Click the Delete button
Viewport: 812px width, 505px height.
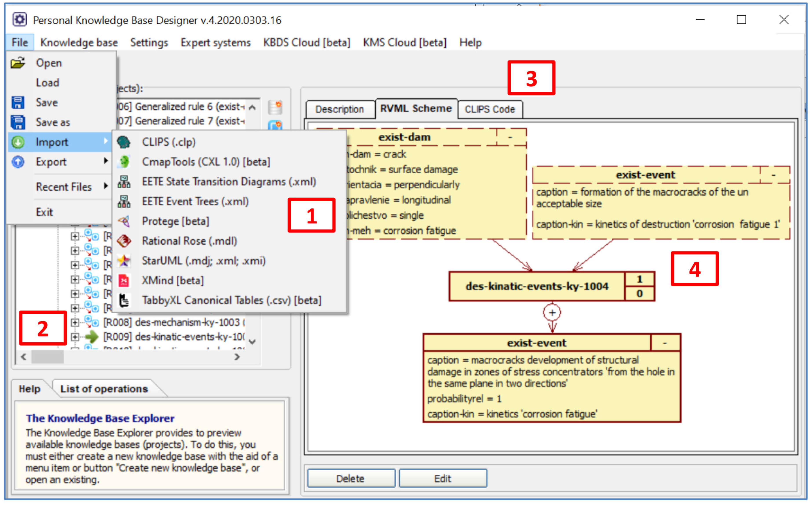click(x=351, y=479)
